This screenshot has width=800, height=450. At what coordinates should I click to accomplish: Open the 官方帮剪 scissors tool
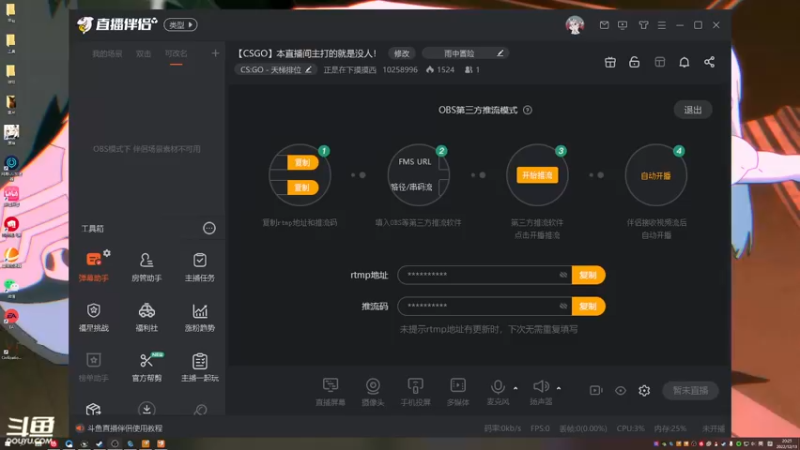click(146, 366)
